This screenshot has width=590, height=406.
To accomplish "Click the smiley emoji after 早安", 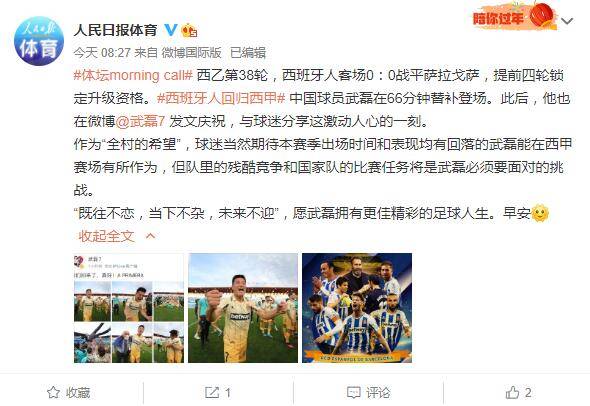I will click(540, 213).
